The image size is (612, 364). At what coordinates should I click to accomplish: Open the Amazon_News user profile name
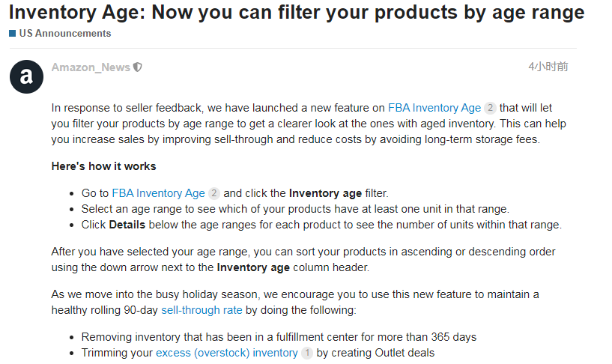coord(91,67)
